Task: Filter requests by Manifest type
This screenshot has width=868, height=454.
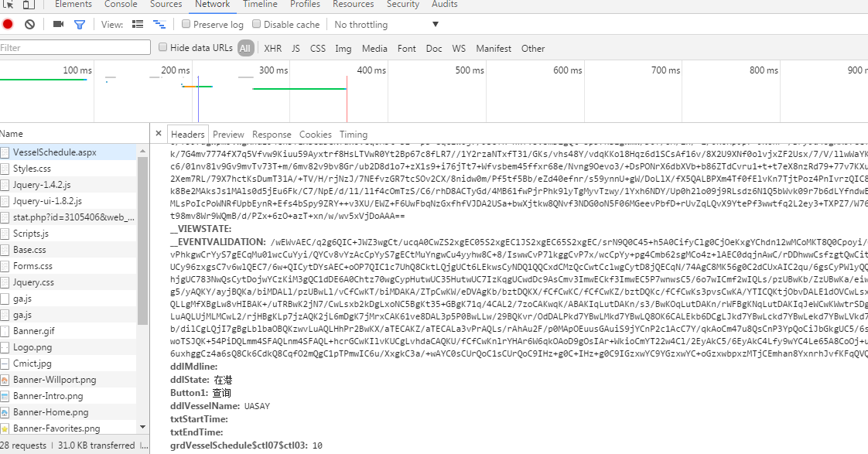Action: 494,48
